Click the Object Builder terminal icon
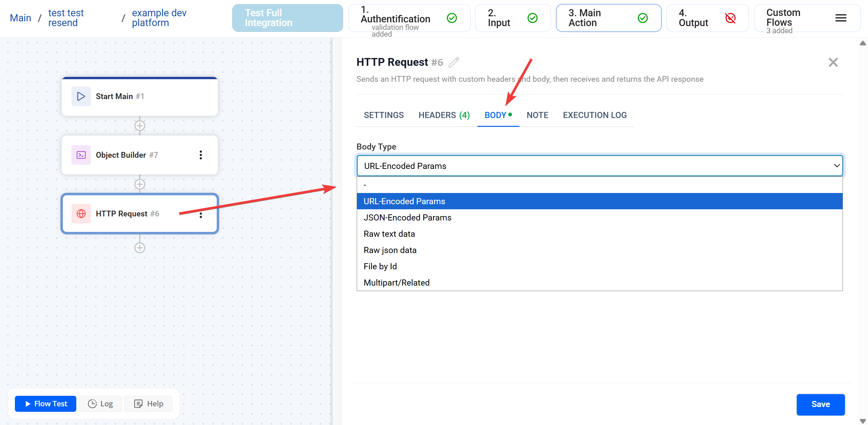This screenshot has height=425, width=868. (x=81, y=155)
